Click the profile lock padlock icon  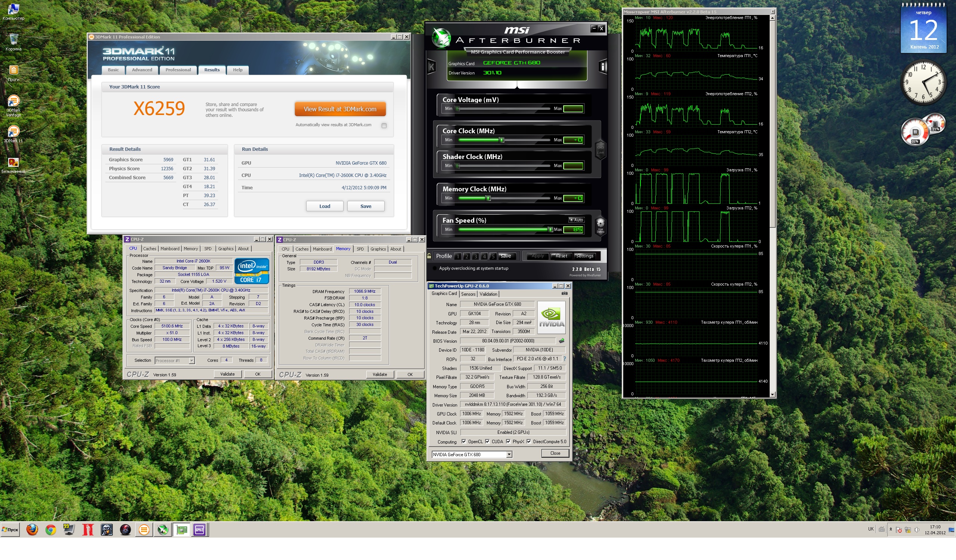[429, 256]
